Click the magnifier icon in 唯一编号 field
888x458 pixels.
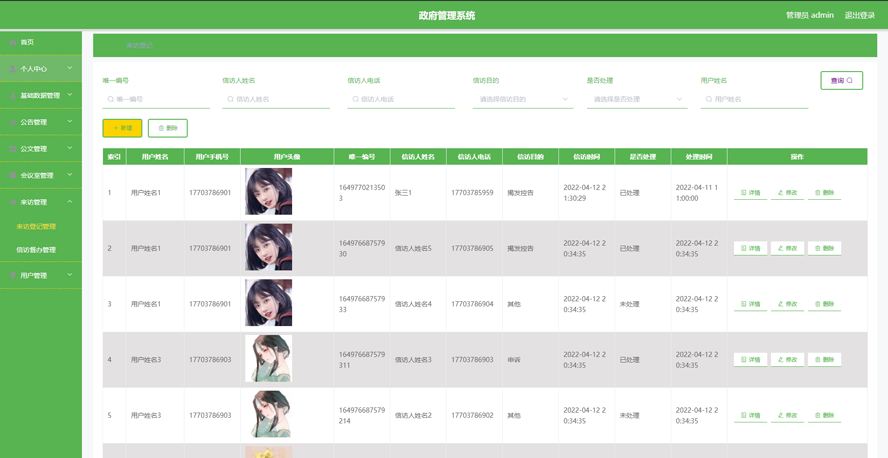click(111, 99)
